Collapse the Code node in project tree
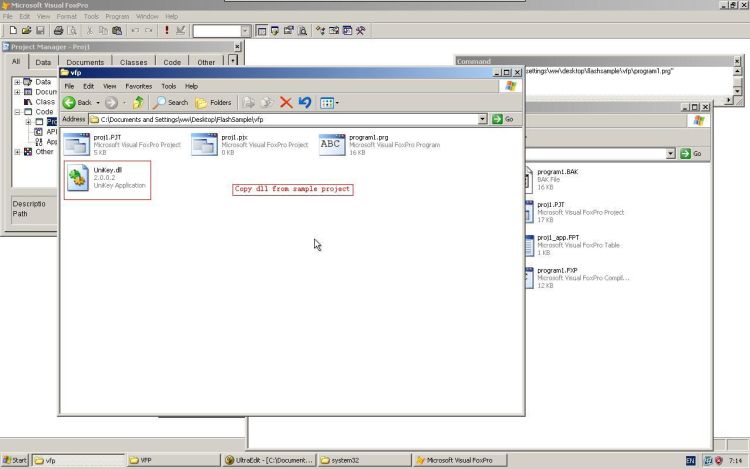Image resolution: width=750 pixels, height=469 pixels. [x=17, y=112]
